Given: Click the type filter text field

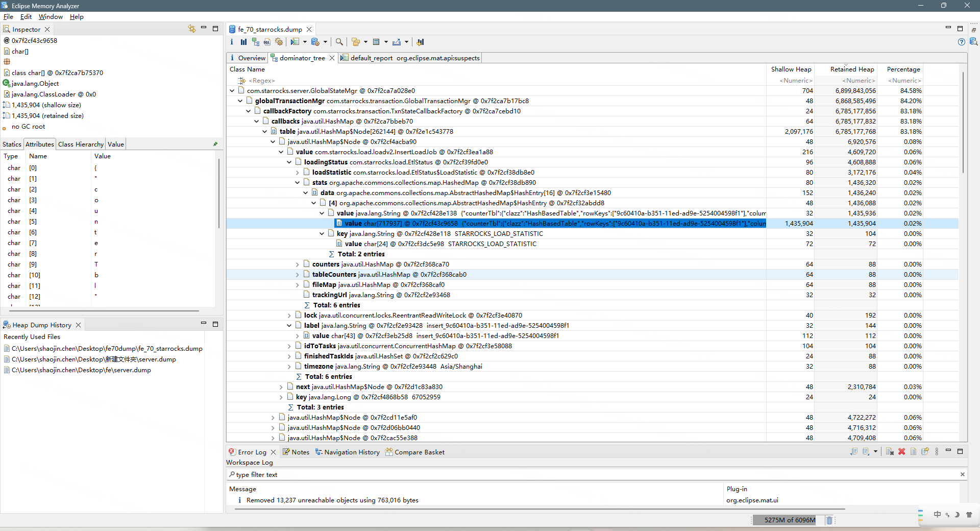Looking at the screenshot, I should [x=592, y=475].
